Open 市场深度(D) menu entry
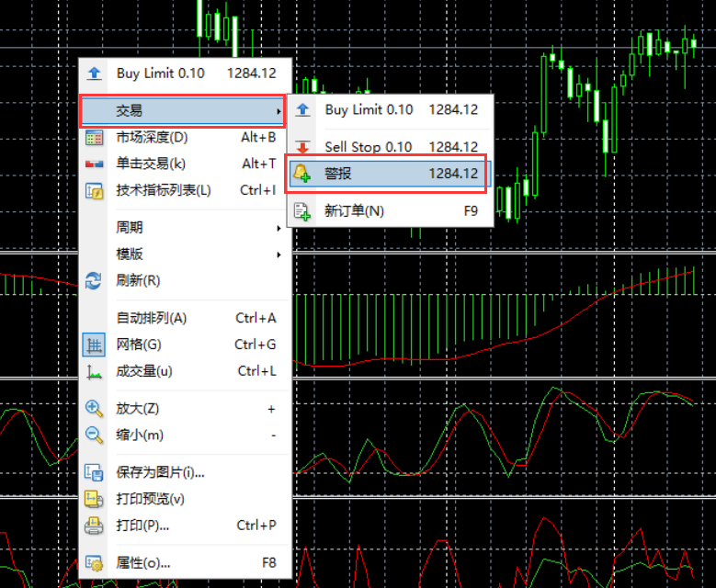Viewport: 716px width, 588px height. tap(185, 138)
